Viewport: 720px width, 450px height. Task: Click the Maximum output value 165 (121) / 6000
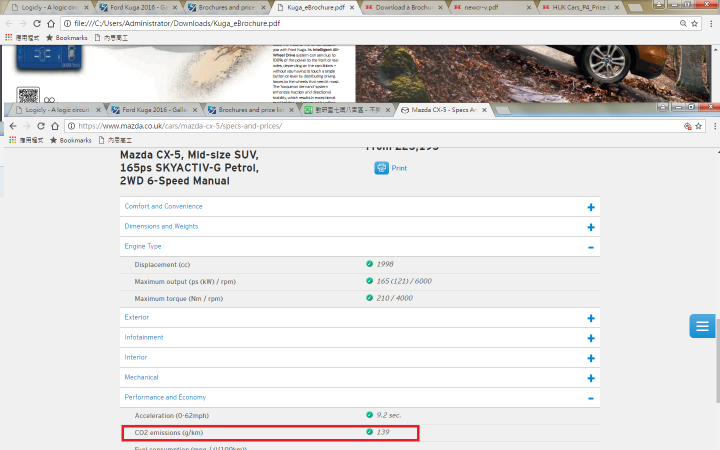pyautogui.click(x=404, y=281)
